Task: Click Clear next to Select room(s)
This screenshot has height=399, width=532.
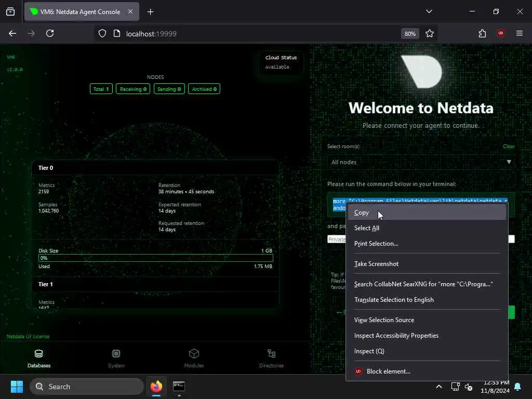Action: tap(509, 147)
